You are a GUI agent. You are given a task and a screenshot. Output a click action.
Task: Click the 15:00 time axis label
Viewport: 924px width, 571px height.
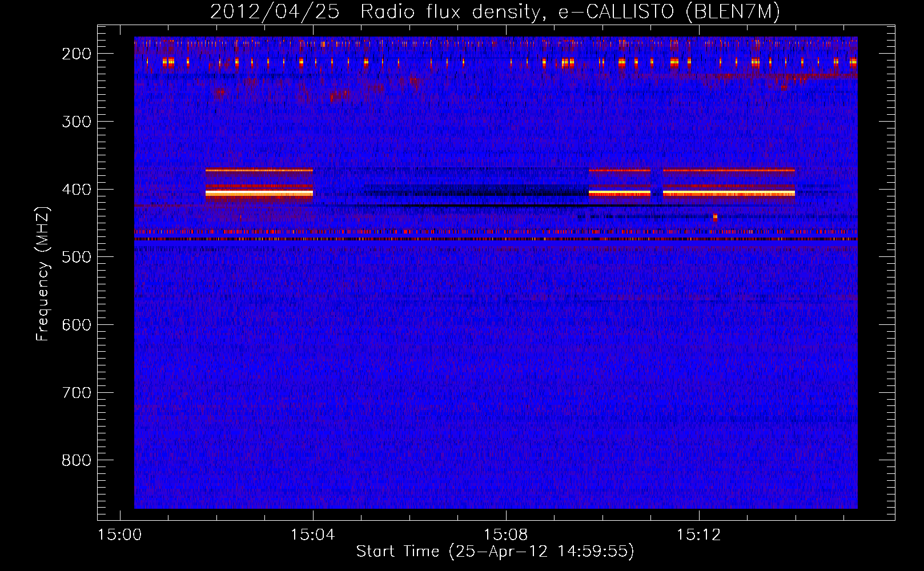click(119, 535)
